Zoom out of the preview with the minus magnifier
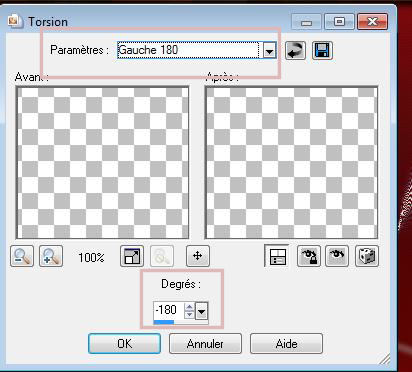 point(22,256)
